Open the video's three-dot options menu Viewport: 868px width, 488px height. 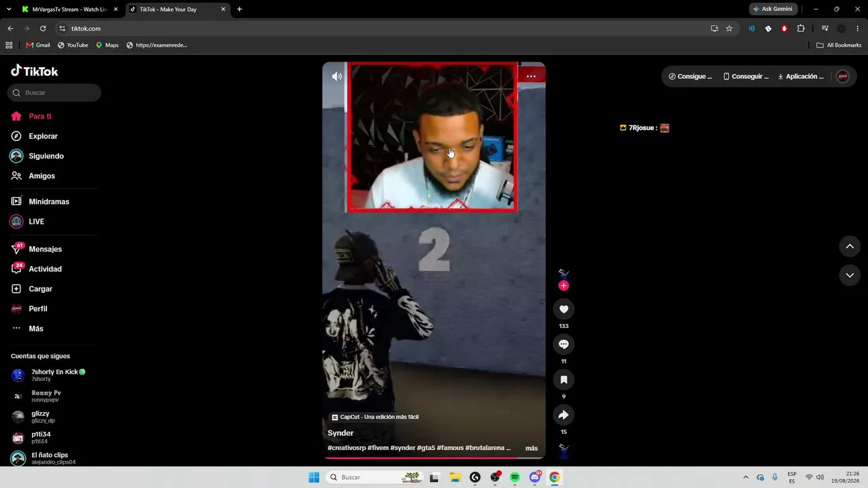[531, 77]
